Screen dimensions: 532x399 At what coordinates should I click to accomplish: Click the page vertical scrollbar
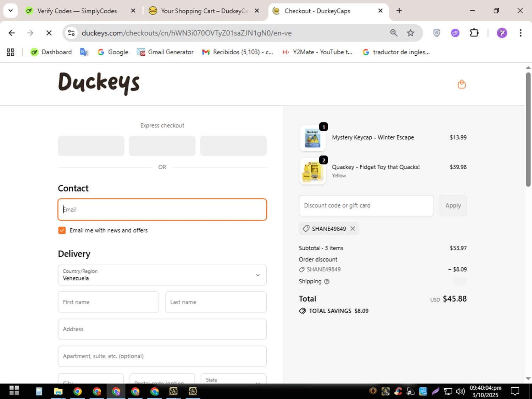tap(528, 129)
